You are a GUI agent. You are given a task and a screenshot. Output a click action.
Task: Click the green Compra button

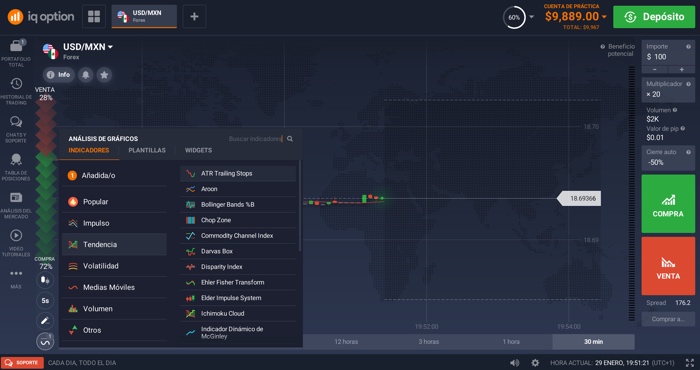coord(668,204)
